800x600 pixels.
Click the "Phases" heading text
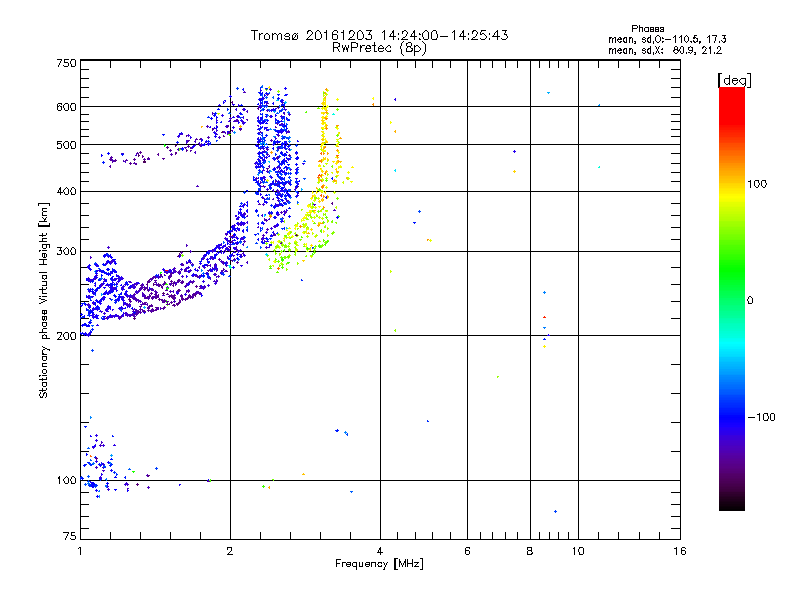(x=647, y=29)
